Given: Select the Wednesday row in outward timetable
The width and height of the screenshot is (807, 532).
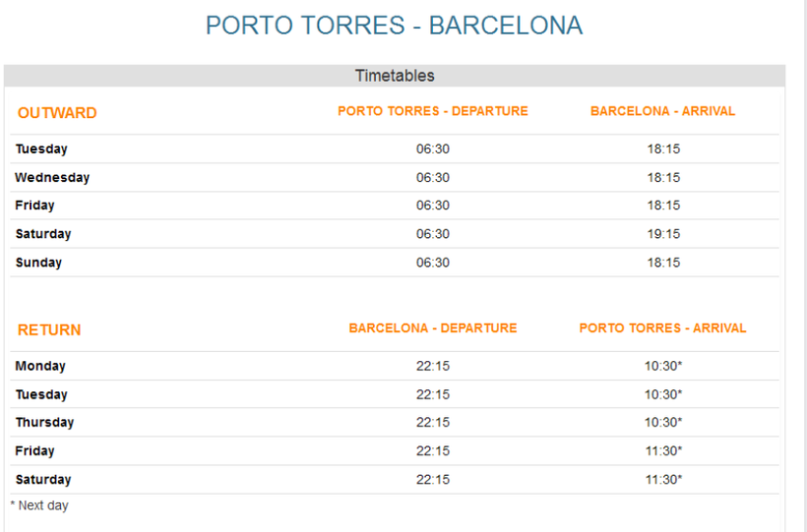Looking at the screenshot, I should (x=52, y=178).
